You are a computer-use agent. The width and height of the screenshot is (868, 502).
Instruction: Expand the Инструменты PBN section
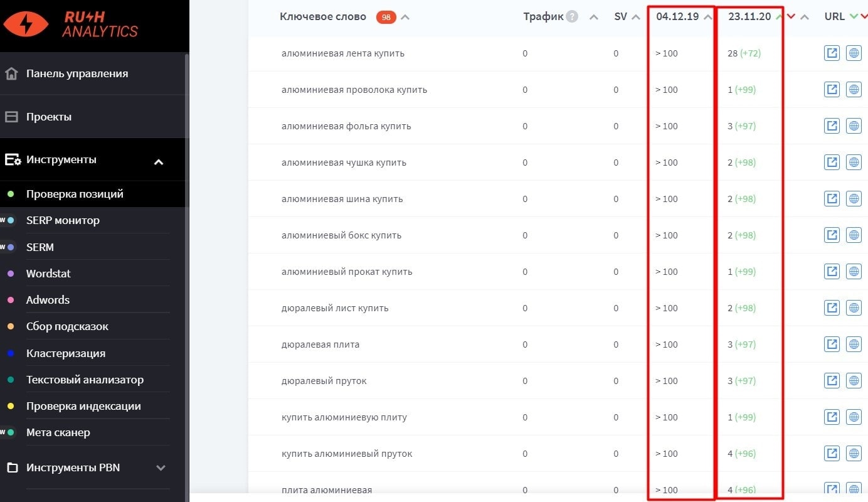click(161, 467)
